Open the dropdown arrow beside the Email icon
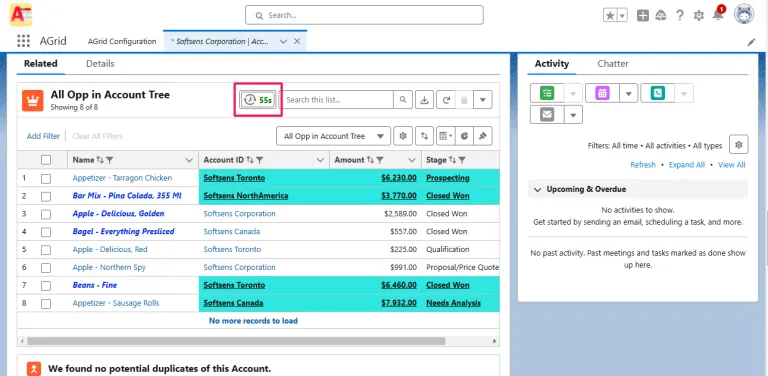Image resolution: width=768 pixels, height=376 pixels. click(x=574, y=115)
